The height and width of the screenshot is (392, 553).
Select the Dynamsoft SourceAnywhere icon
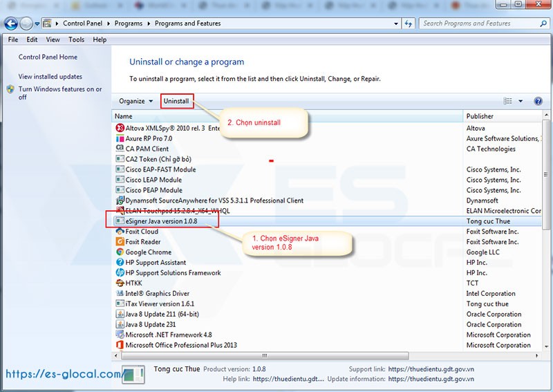(120, 200)
